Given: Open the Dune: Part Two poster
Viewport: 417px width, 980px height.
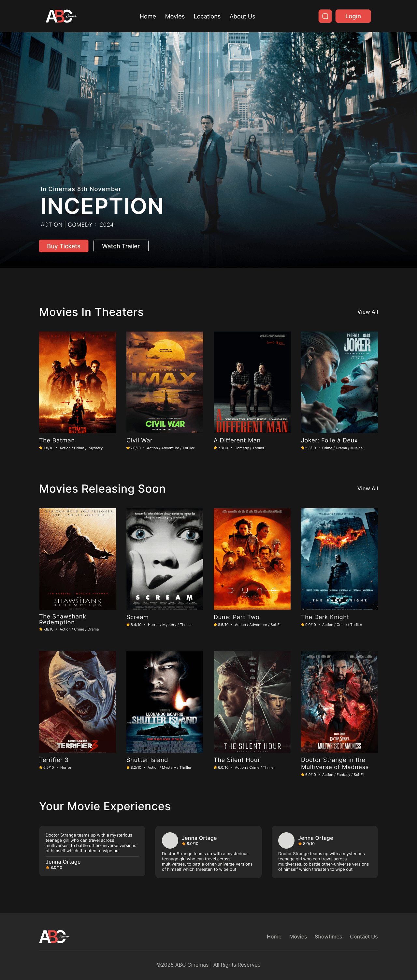Looking at the screenshot, I should click(x=252, y=559).
